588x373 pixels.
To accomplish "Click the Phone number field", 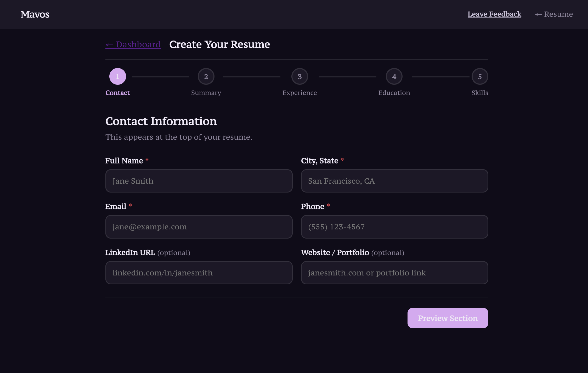I will [x=394, y=227].
